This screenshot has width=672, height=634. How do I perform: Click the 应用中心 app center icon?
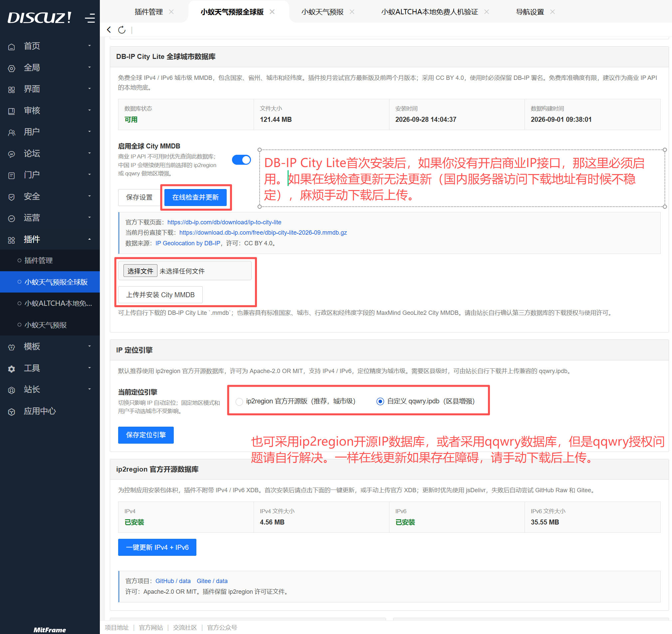pyautogui.click(x=12, y=411)
